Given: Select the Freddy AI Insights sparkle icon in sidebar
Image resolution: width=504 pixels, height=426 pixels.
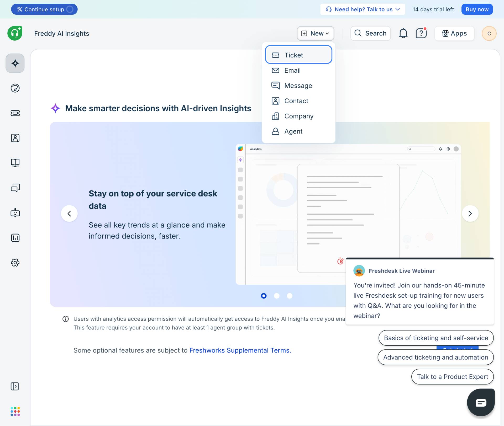Looking at the screenshot, I should (x=15, y=63).
